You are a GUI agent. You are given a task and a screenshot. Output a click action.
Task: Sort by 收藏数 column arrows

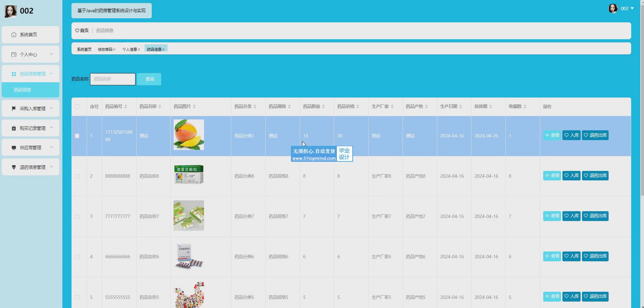[525, 106]
